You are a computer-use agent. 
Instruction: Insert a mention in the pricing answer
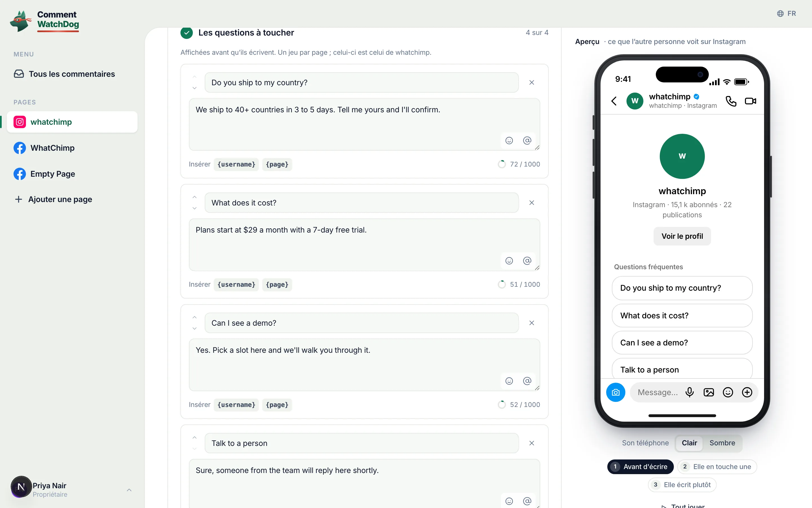pyautogui.click(x=527, y=261)
